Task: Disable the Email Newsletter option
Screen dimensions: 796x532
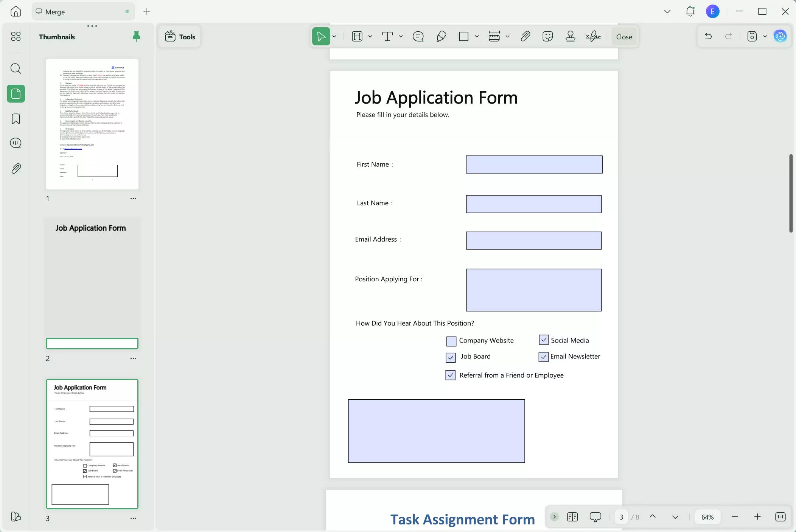Action: click(x=543, y=357)
